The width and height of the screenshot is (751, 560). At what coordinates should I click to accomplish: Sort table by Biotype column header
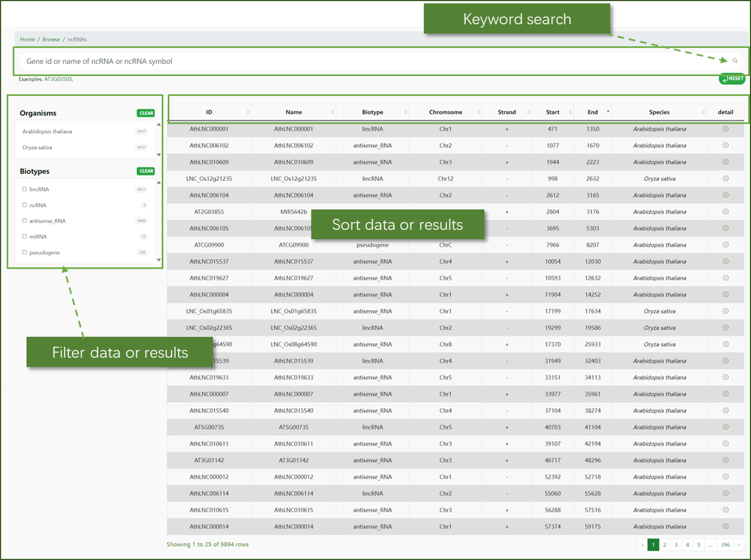pyautogui.click(x=372, y=112)
